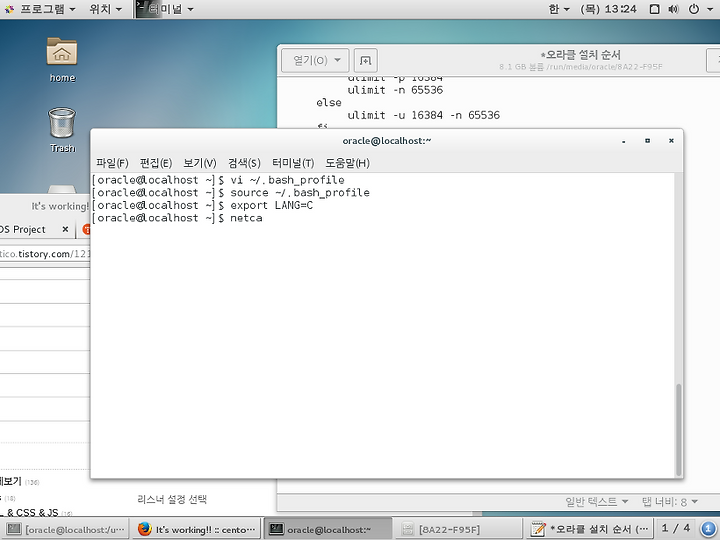Image resolution: width=720 pixels, height=540 pixels.
Task: Open the 터미널 app menu in top bar
Action: (165, 9)
